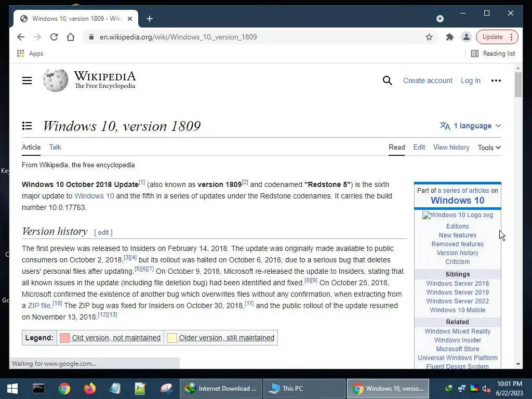Switch to the Talk tab
Screen dimensions: 532x399
pos(55,147)
